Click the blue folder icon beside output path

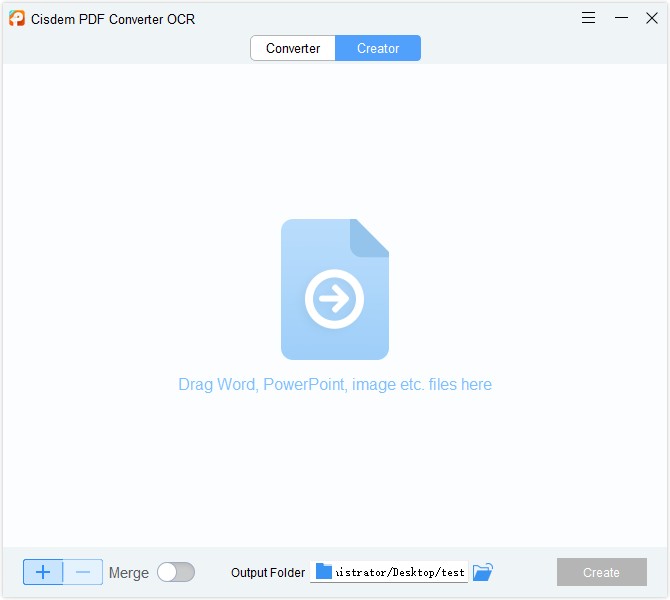point(323,572)
